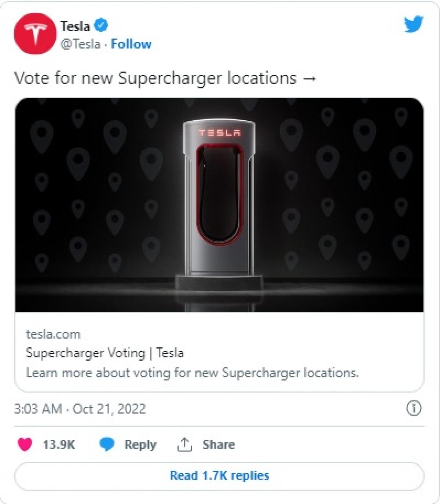Click the tesla.com domain text in card
Image resolution: width=440 pixels, height=504 pixels.
[53, 334]
